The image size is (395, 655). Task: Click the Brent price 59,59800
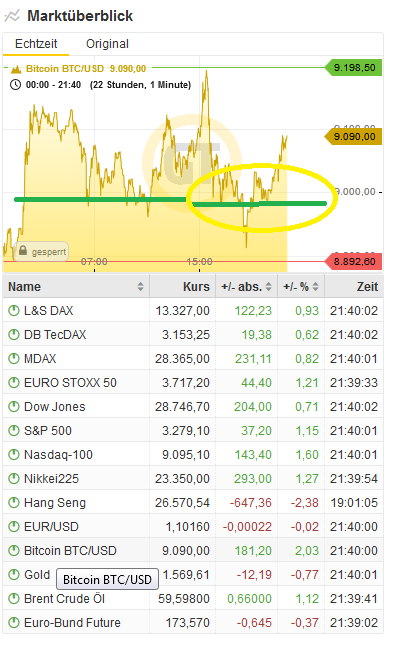click(184, 599)
